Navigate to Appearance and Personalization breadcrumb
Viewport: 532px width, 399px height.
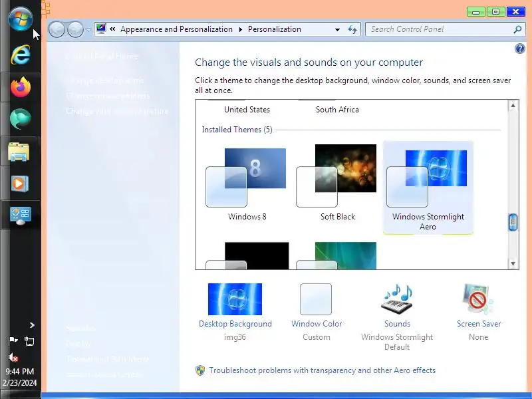[x=176, y=29]
